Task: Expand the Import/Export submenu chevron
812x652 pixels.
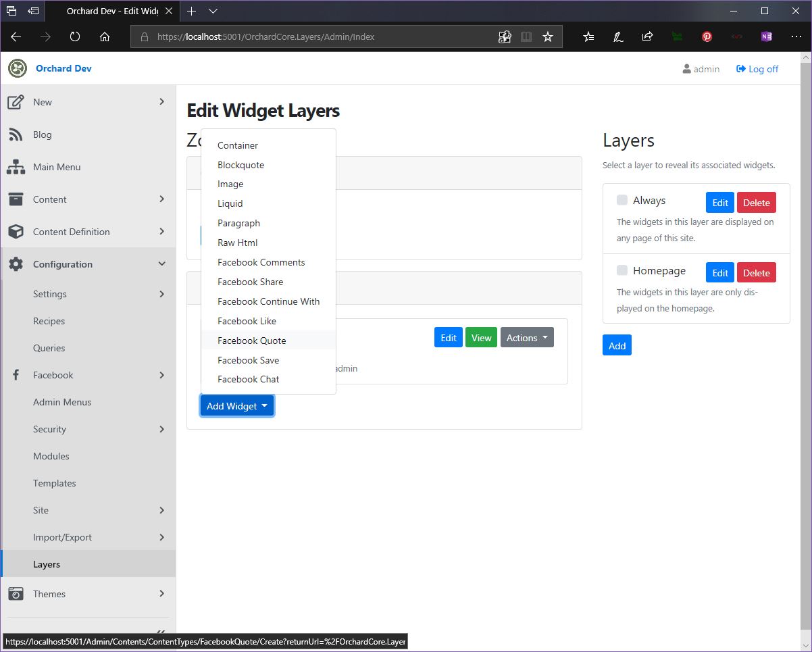Action: coord(161,537)
